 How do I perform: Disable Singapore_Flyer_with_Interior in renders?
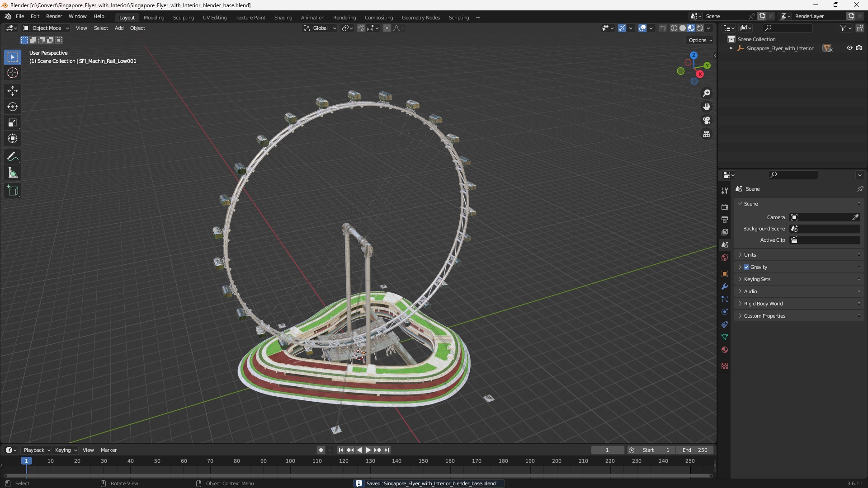tap(859, 48)
